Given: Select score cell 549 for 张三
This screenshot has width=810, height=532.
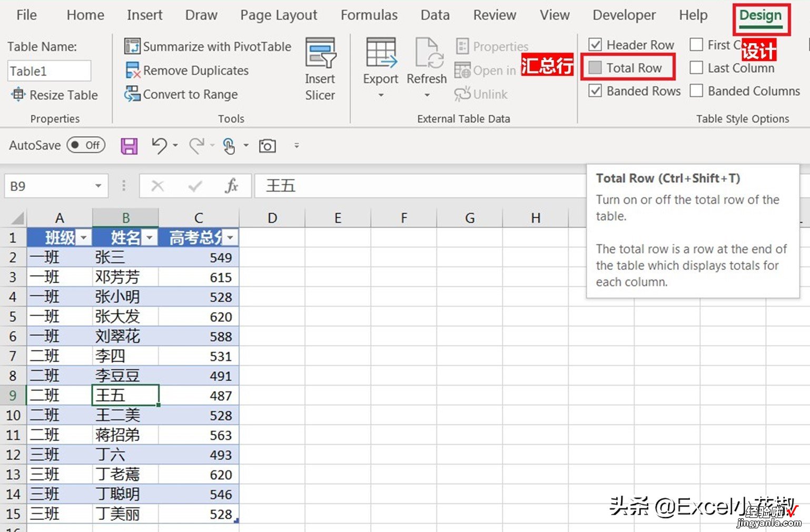Looking at the screenshot, I should 199,257.
